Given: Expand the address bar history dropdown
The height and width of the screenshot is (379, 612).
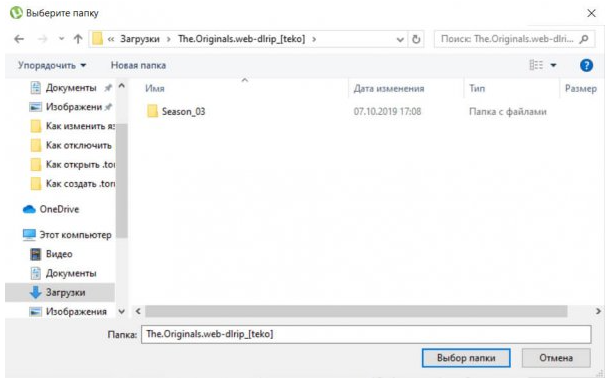Looking at the screenshot, I should click(400, 39).
